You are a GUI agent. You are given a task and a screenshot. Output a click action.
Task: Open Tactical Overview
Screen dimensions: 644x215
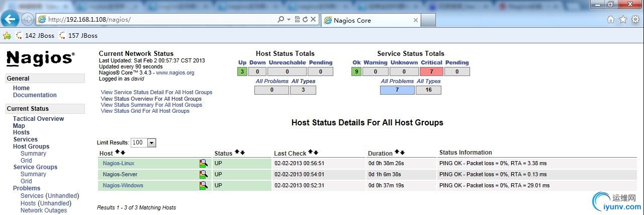pos(39,119)
